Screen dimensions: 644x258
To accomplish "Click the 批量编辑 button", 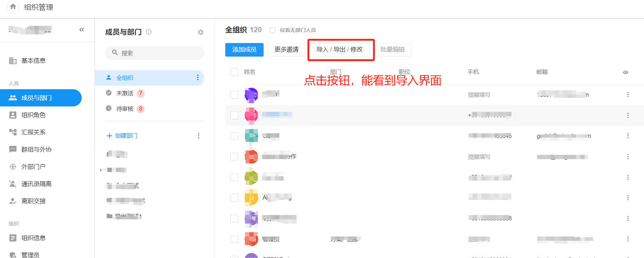I will (x=393, y=50).
